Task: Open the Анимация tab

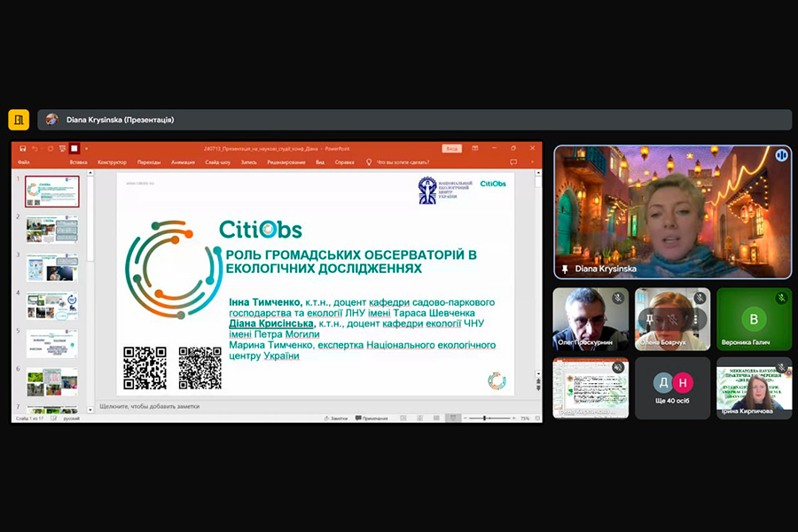Action: (183, 162)
